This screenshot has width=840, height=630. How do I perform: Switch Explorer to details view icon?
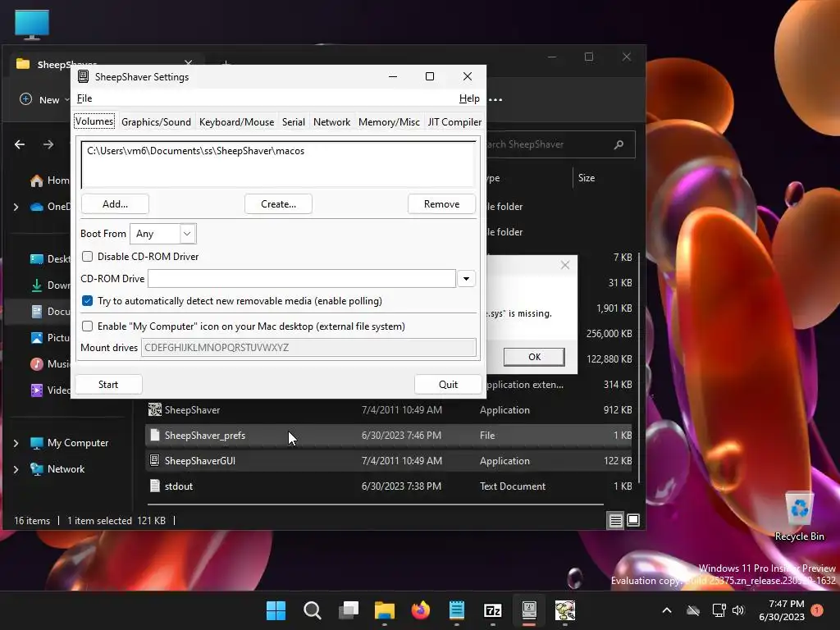pyautogui.click(x=615, y=520)
